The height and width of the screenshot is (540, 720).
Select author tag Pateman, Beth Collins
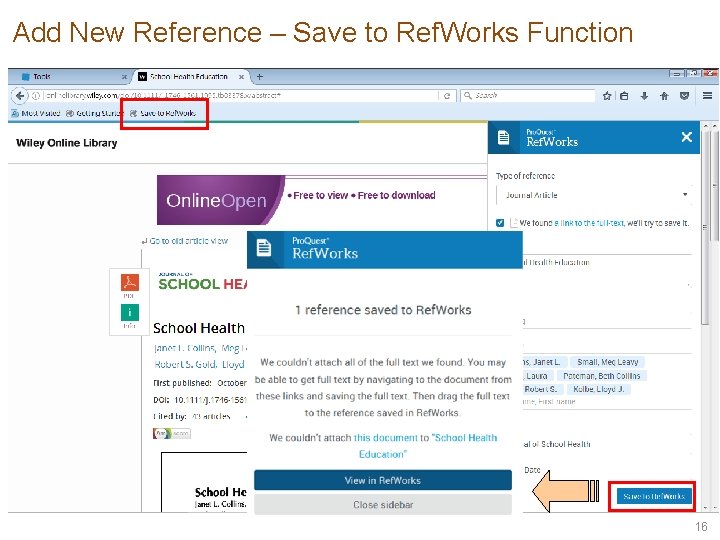(602, 376)
